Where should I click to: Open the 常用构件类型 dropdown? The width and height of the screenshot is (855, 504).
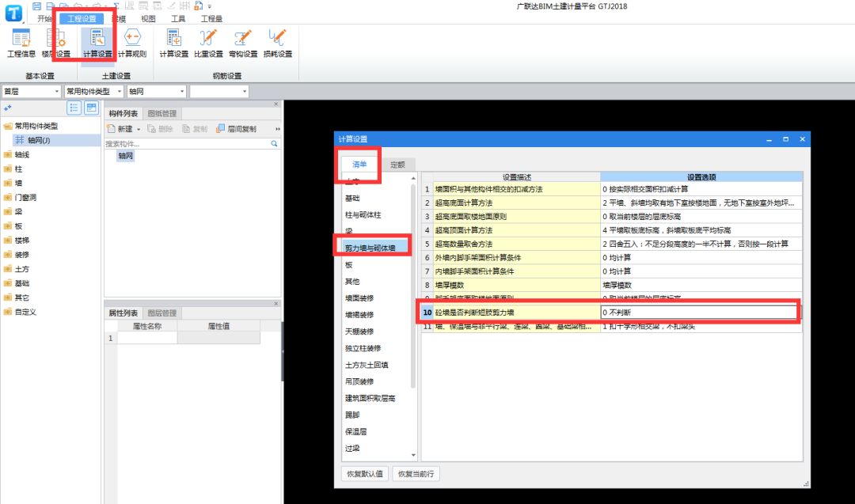(93, 92)
